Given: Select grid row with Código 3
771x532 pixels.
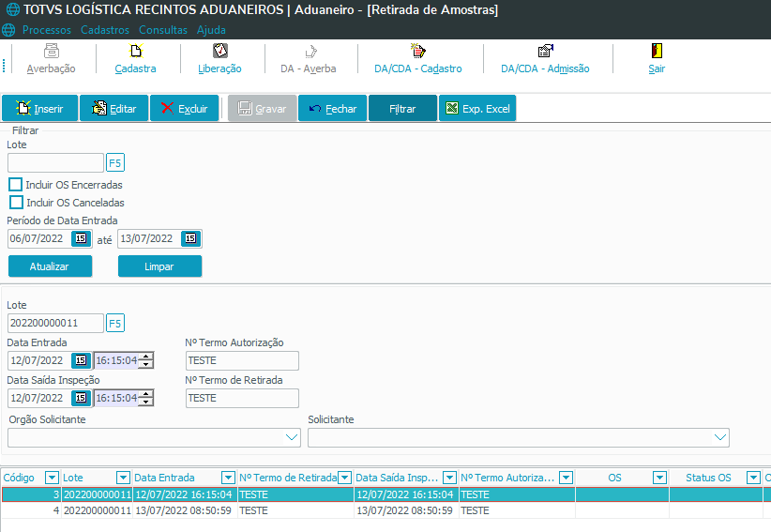Looking at the screenshot, I should pyautogui.click(x=385, y=494).
